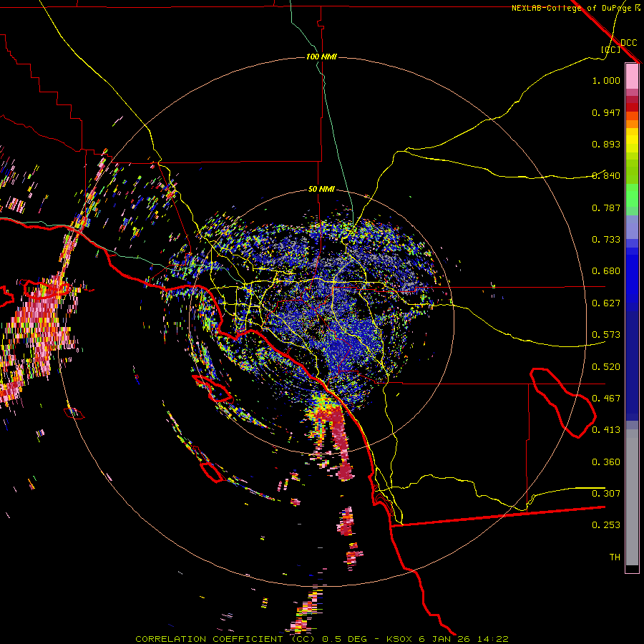
Task: Click the 0.307 legend value
Action: pos(606,494)
